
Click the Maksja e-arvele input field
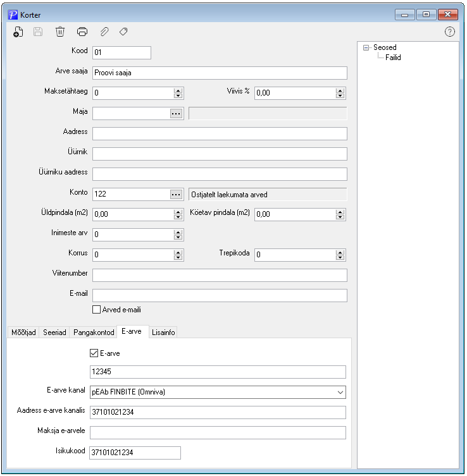pos(218,432)
